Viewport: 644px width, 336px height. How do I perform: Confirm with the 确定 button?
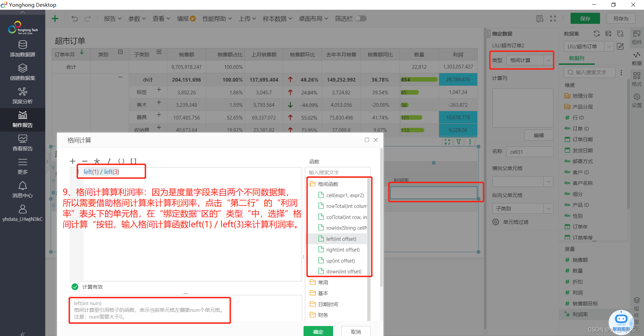pos(318,331)
